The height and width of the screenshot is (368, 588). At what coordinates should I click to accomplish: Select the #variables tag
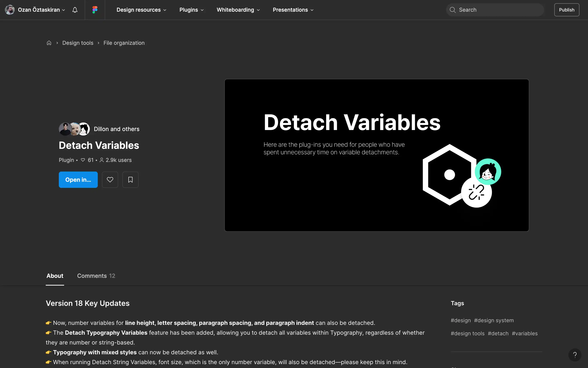click(x=525, y=333)
